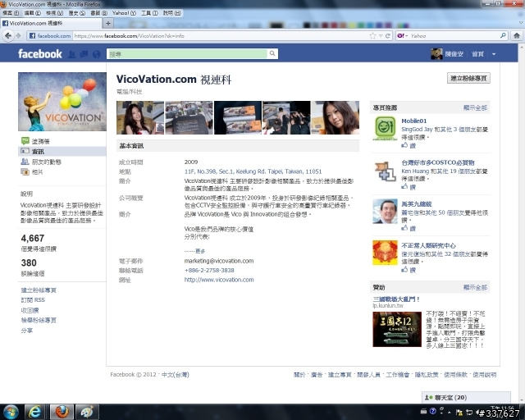Screen dimensions: 525x420
Task: Open the Keelung Rd. Taipei address link
Action: pos(253,171)
